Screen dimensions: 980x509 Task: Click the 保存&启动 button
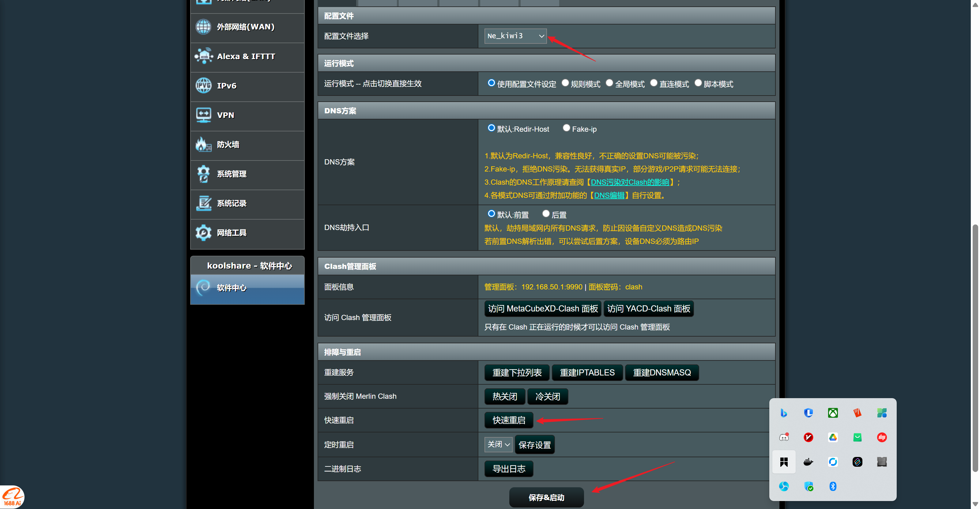click(x=546, y=497)
